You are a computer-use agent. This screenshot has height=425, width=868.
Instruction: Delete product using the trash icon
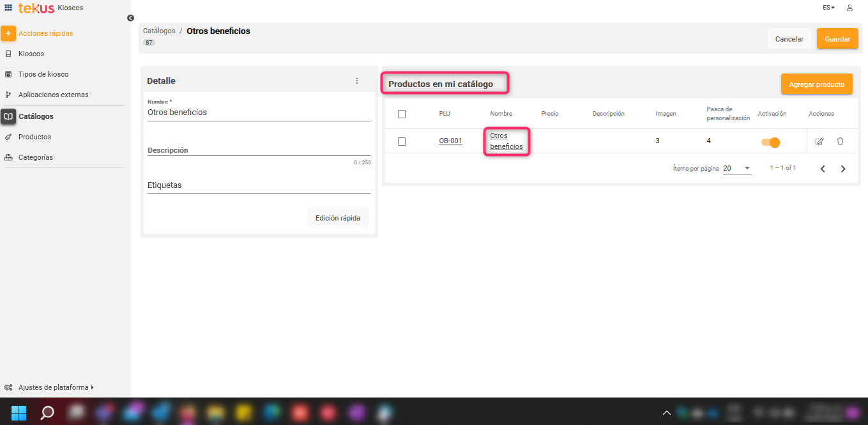point(840,141)
